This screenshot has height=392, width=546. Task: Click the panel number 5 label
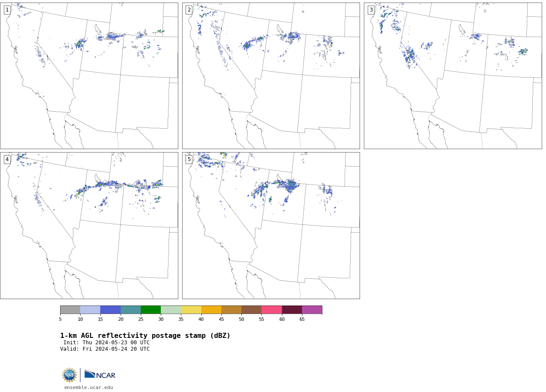pos(189,159)
